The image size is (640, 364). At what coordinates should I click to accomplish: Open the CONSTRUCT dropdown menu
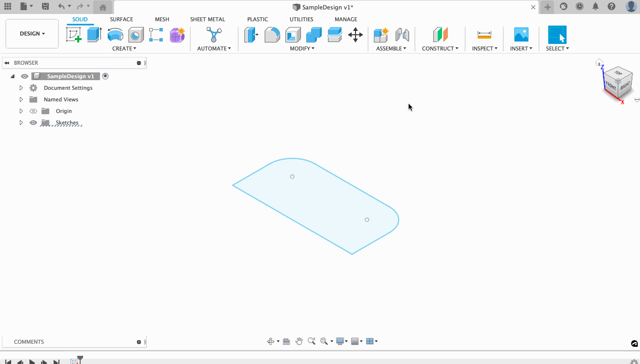coord(440,48)
